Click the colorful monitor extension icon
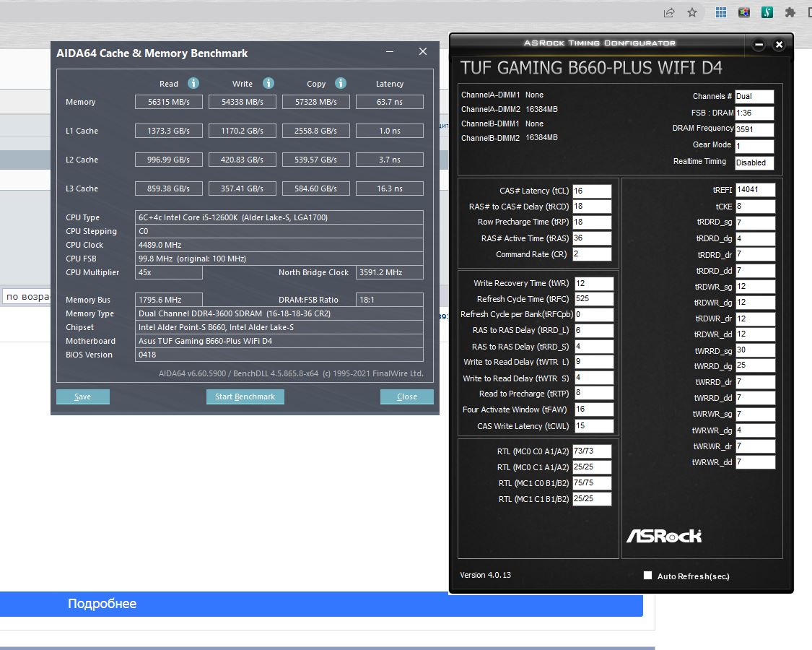Viewport: 812px width, 650px height. 744,12
